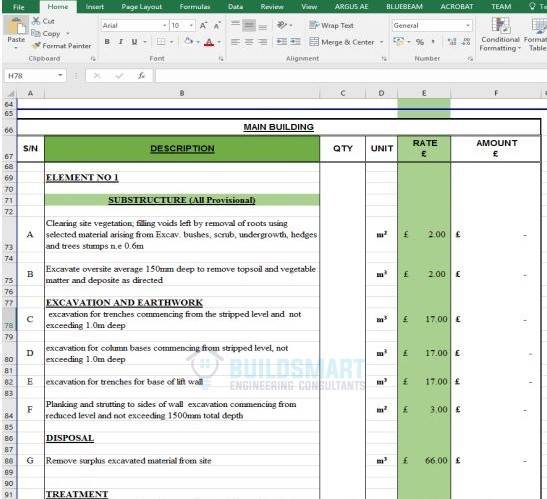Click the Cut scissors icon
The image size is (547, 499).
36,21
